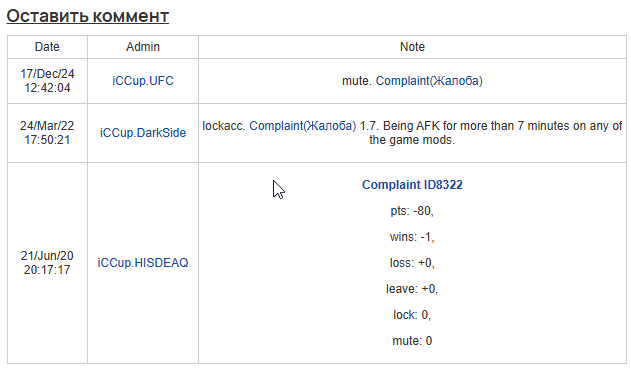631x372 pixels.
Task: Open the Complaint ID8322 link
Action: (x=412, y=185)
